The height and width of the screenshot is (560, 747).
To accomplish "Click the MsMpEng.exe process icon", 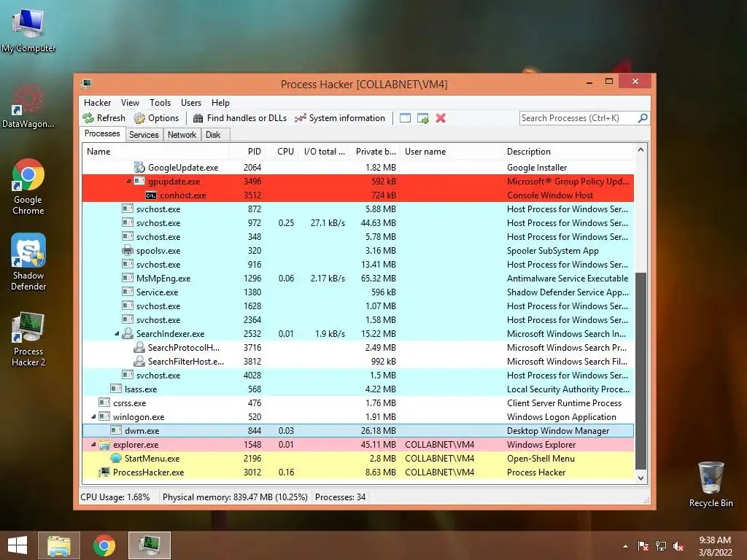I will [x=128, y=278].
